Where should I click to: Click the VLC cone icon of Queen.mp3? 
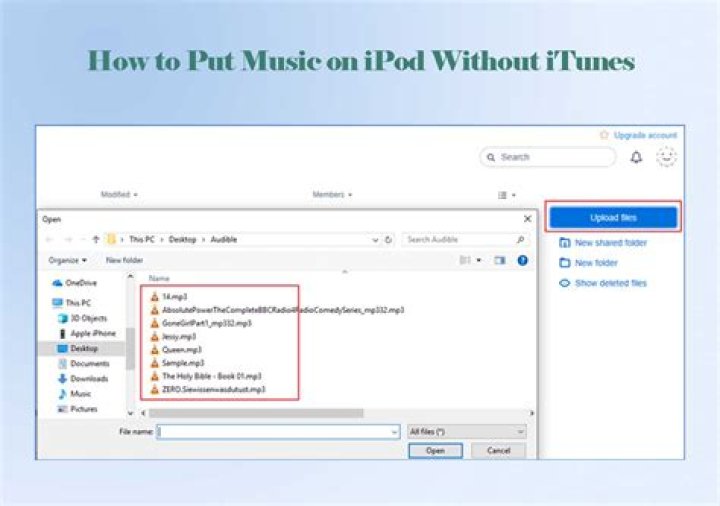155,350
